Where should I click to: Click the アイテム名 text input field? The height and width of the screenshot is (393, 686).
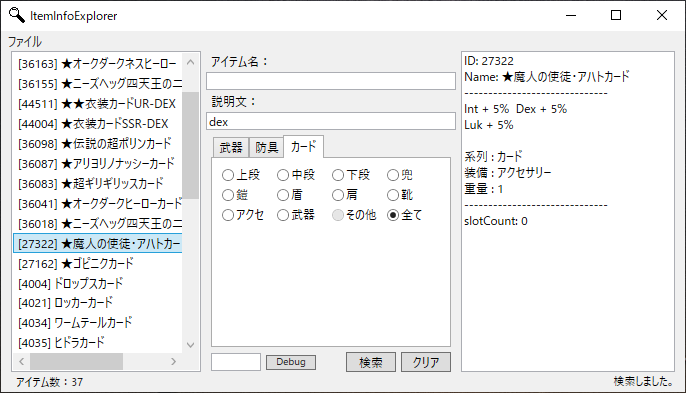point(331,81)
